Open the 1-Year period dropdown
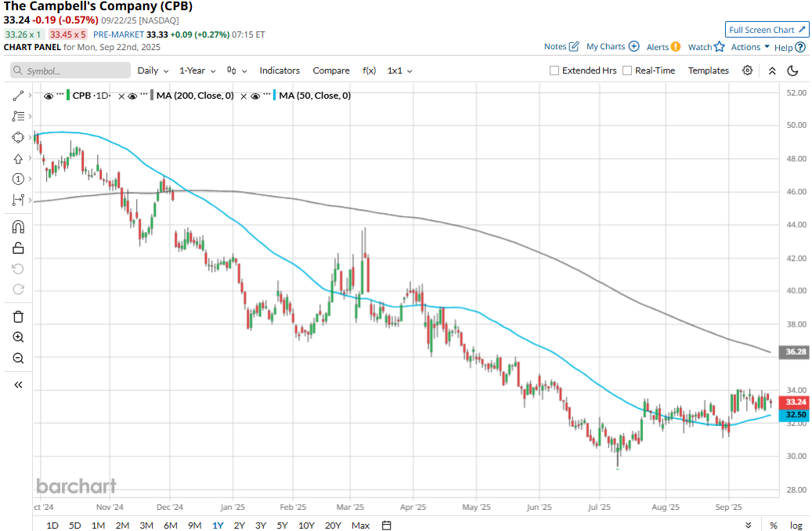 tap(197, 70)
